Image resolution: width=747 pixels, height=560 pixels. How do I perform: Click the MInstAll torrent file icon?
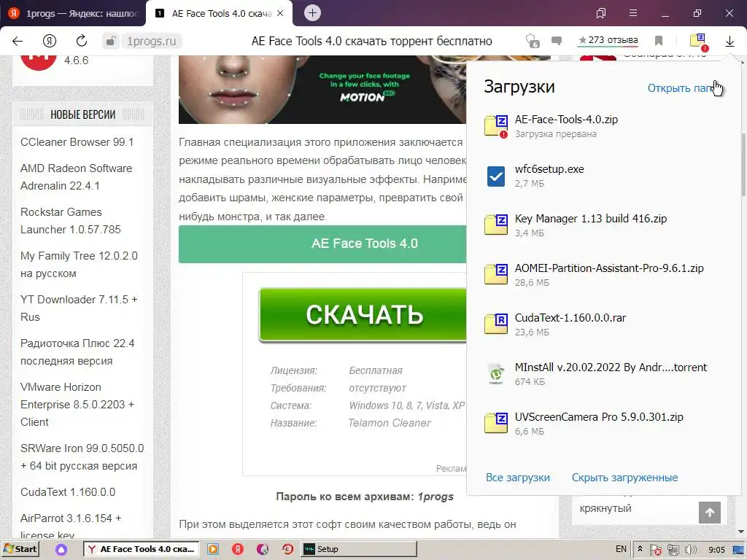(x=496, y=374)
